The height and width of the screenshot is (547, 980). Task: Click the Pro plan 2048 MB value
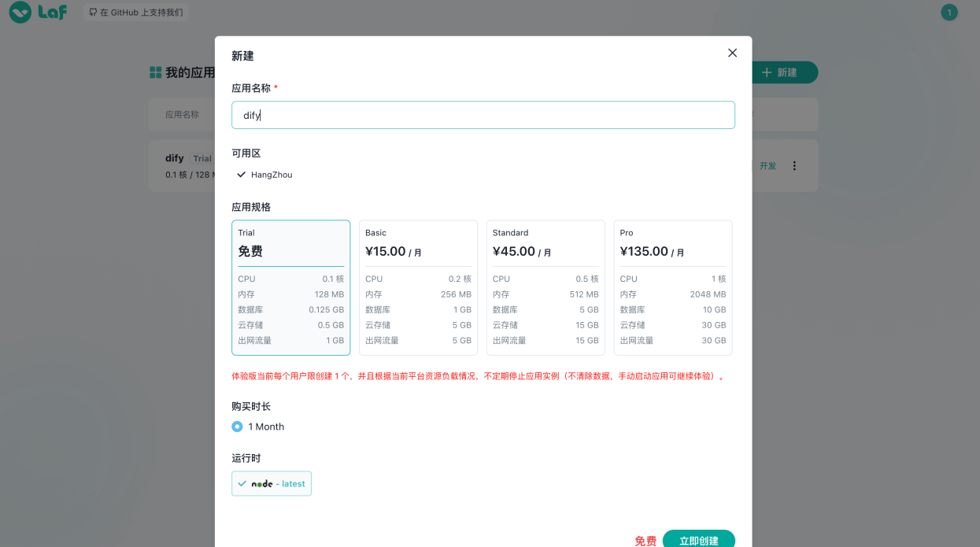pyautogui.click(x=708, y=294)
